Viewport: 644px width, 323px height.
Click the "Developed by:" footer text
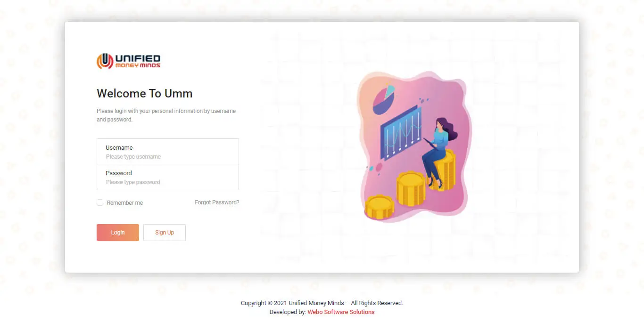point(288,312)
